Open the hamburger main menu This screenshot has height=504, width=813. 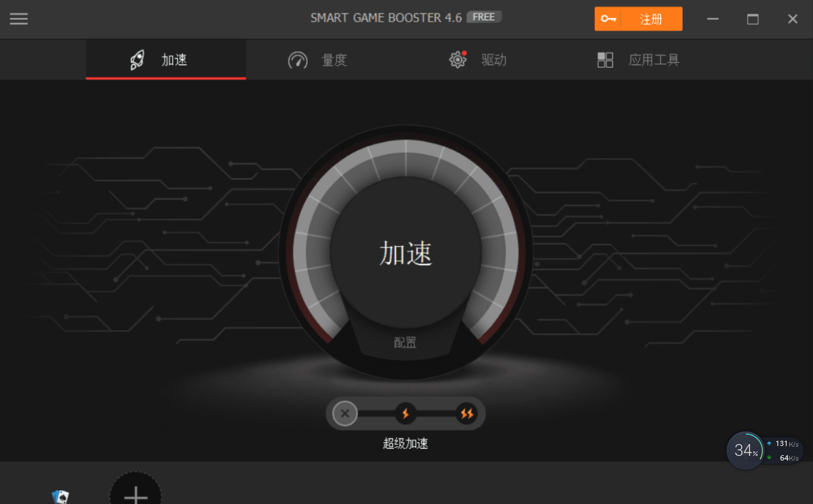[x=18, y=18]
